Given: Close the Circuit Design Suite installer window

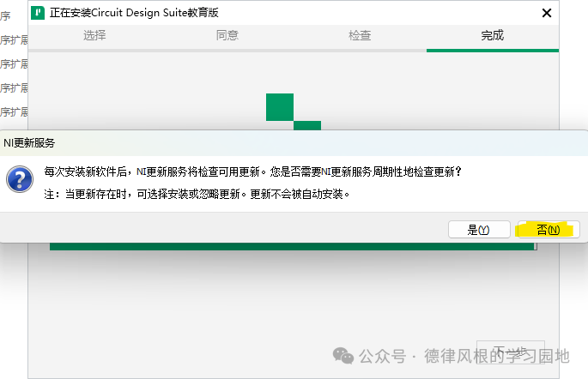Looking at the screenshot, I should 547,13.
